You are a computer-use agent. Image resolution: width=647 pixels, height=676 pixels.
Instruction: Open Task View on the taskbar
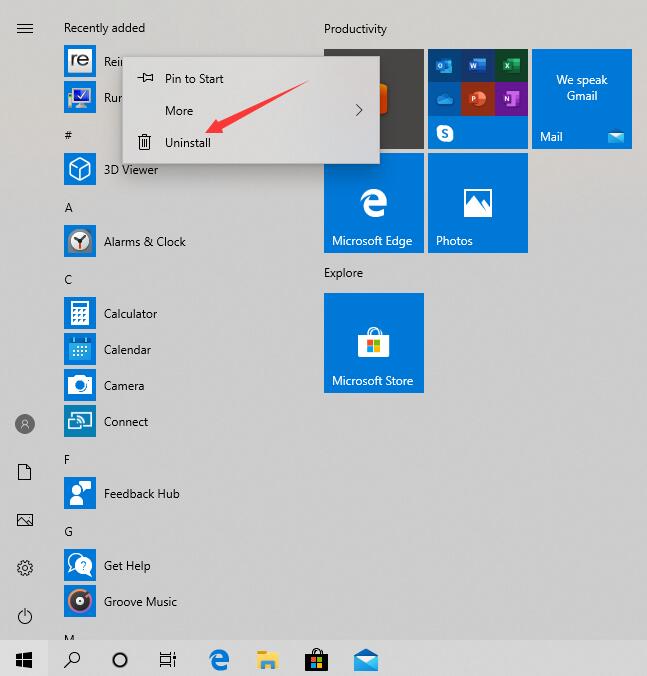(x=168, y=659)
